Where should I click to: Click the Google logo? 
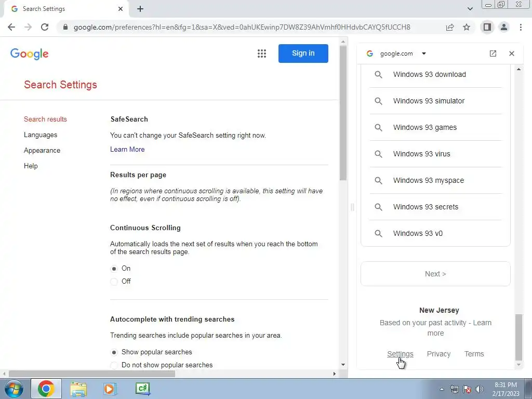[x=30, y=54]
